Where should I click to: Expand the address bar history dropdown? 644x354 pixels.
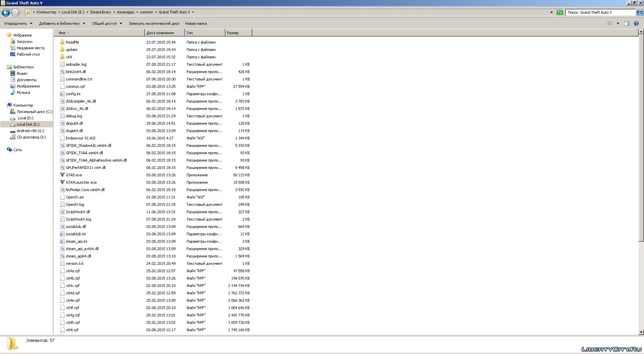click(551, 12)
